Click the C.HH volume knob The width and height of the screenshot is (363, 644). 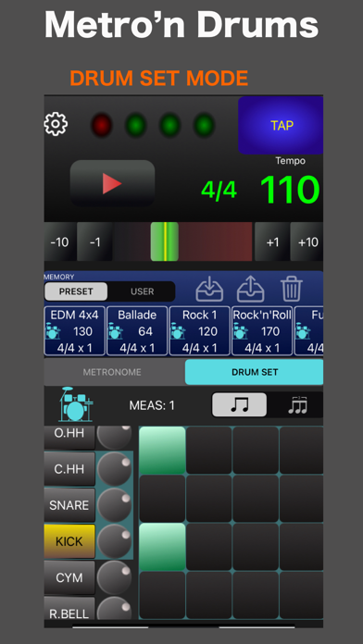coord(114,469)
